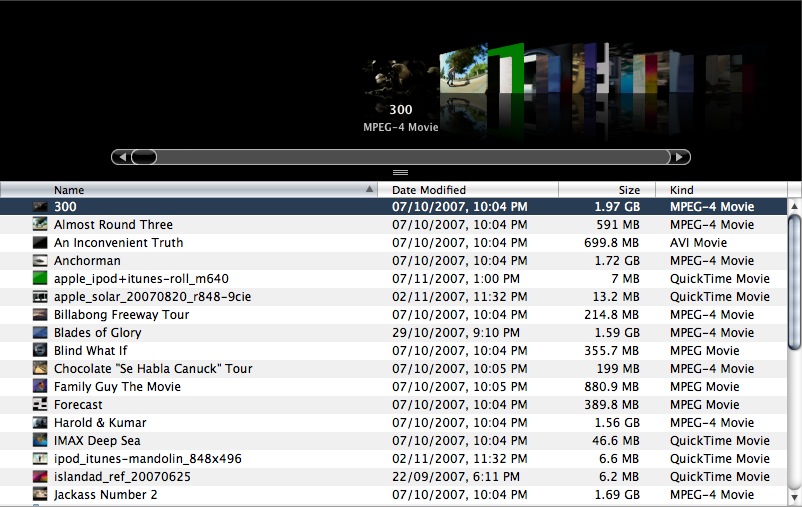Click the Cover Flow right arrow button
802x507 pixels.
pyautogui.click(x=680, y=157)
